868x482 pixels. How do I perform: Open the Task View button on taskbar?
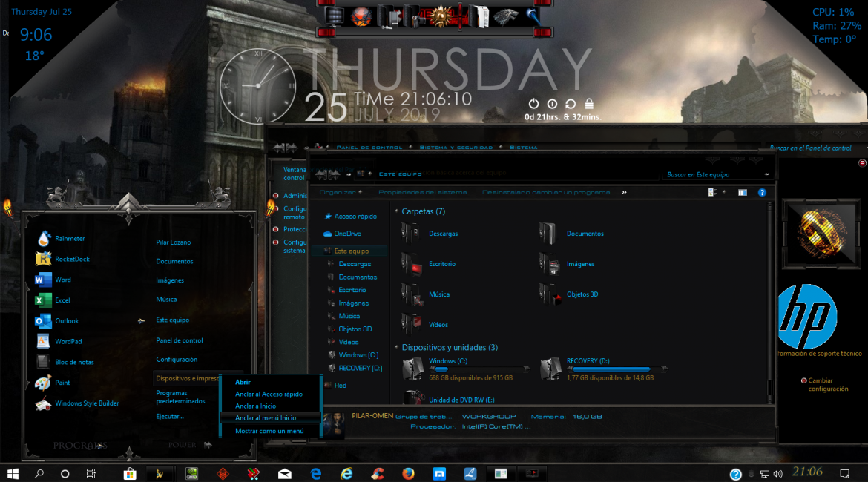(91, 474)
